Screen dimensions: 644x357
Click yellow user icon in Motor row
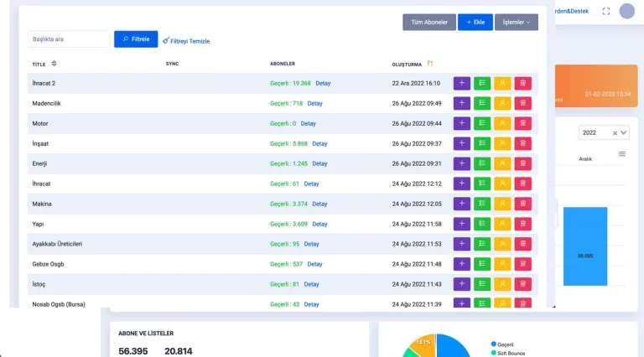[502, 123]
